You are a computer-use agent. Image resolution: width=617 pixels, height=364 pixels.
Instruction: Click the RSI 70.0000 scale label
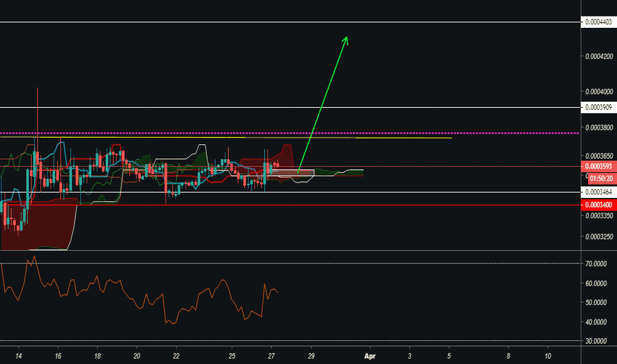pyautogui.click(x=596, y=264)
